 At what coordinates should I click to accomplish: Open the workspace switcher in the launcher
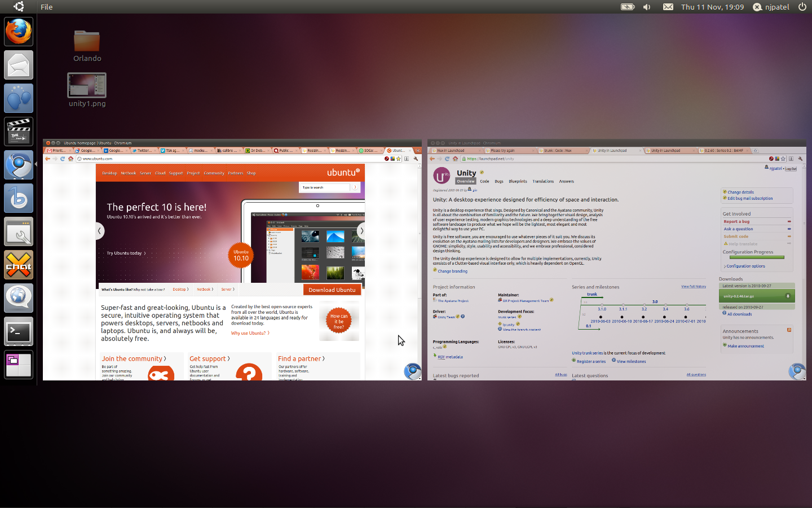[x=19, y=365]
